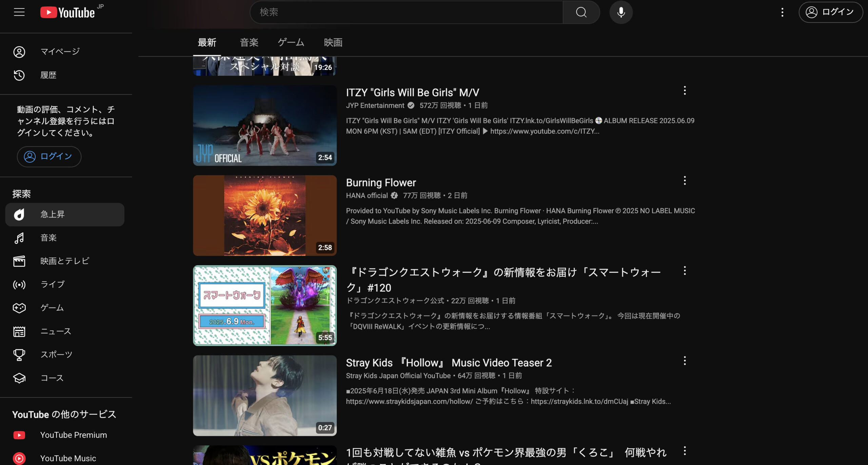Open YouTube Premium in sidebar
Viewport: 868px width, 465px height.
pos(65,435)
